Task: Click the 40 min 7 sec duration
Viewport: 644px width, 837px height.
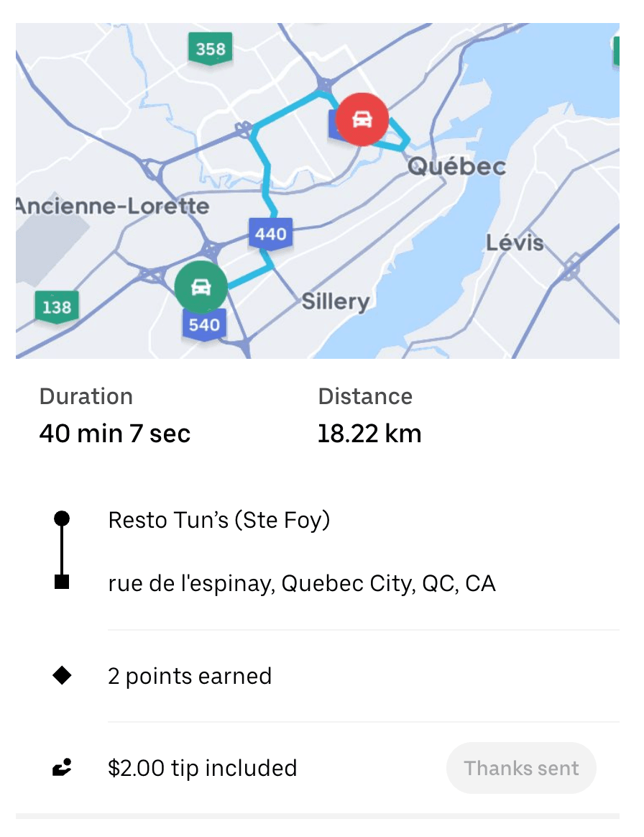Action: click(x=114, y=434)
